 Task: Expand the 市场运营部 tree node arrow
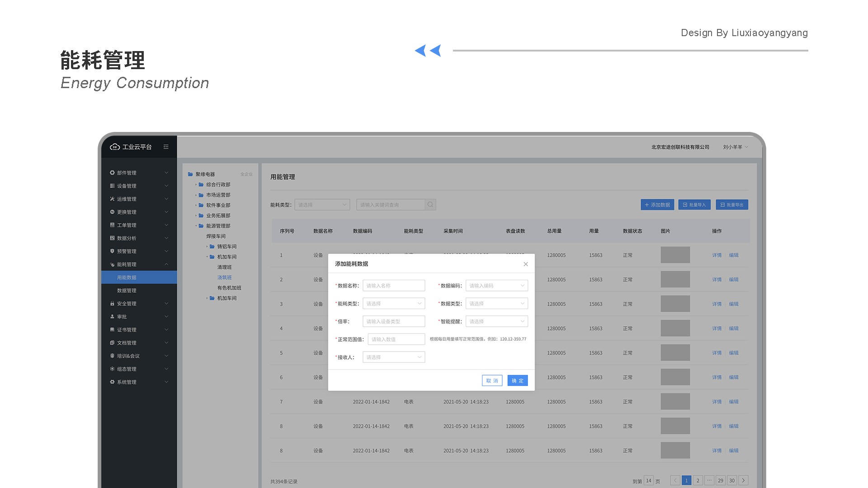point(196,195)
